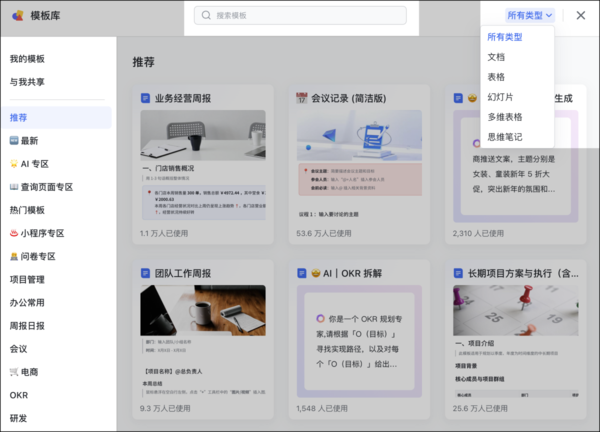Switch to the 与我共享 section
The height and width of the screenshot is (432, 600).
tap(27, 82)
